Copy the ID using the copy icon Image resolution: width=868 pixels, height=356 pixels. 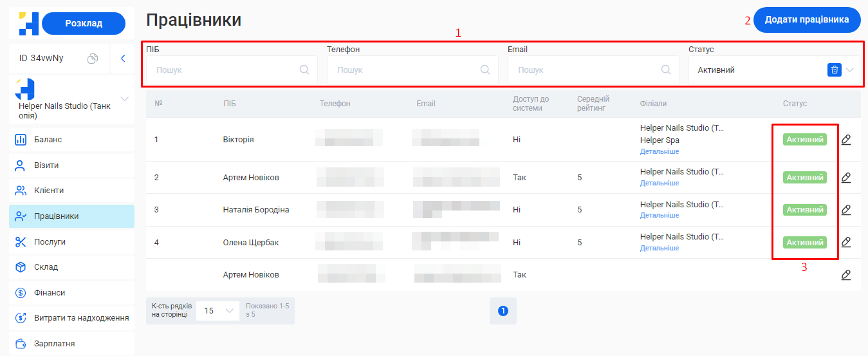(93, 59)
